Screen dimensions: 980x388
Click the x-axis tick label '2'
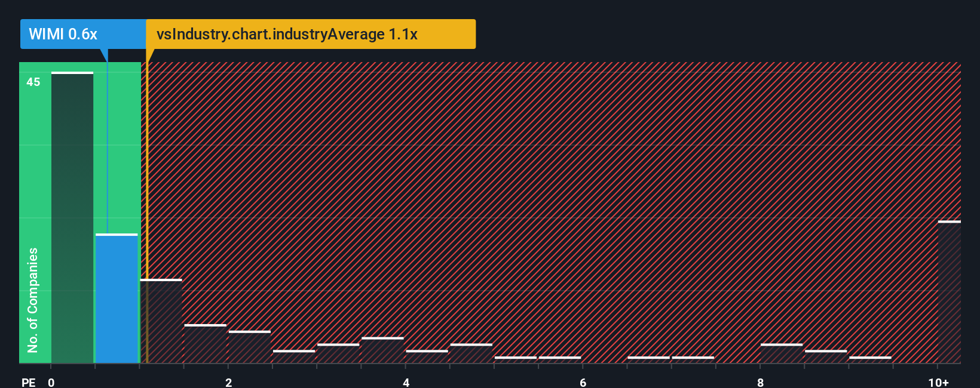pyautogui.click(x=228, y=382)
